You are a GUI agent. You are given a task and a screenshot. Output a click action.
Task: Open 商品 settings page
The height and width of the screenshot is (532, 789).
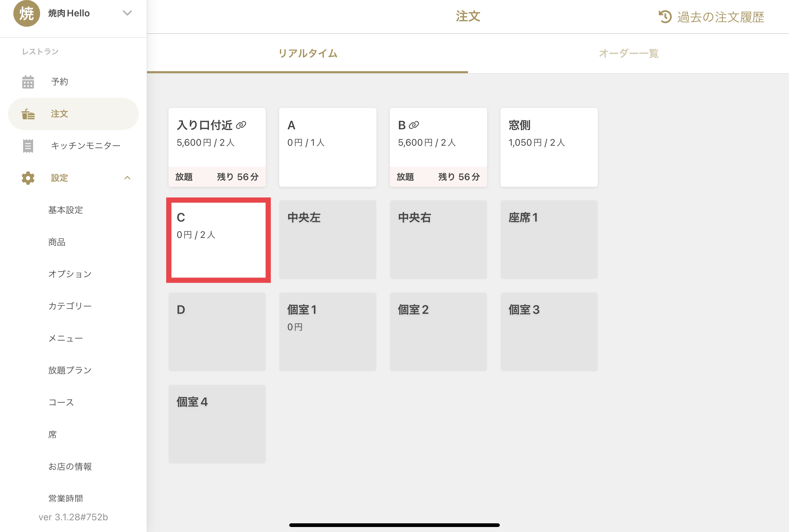[57, 242]
